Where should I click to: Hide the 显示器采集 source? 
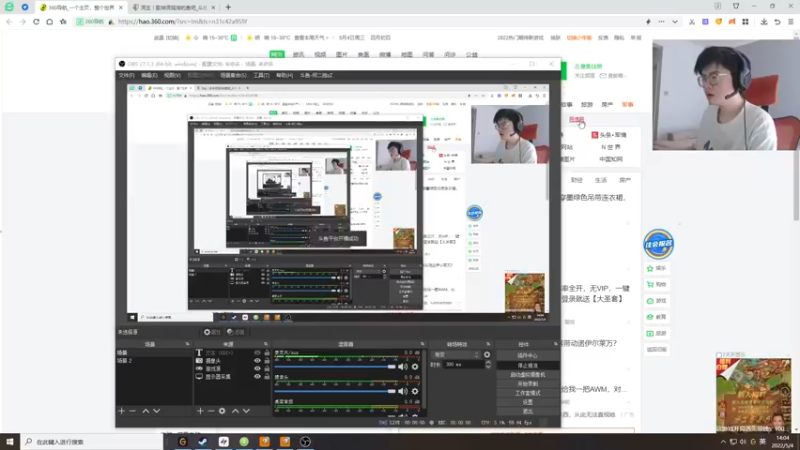[x=257, y=377]
